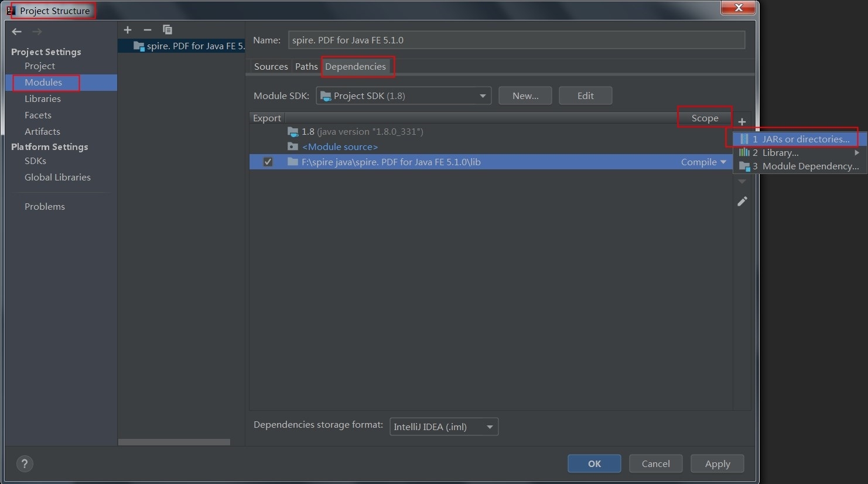Click the 1.8 JDK folder icon
This screenshot has height=484, width=868.
coord(293,132)
